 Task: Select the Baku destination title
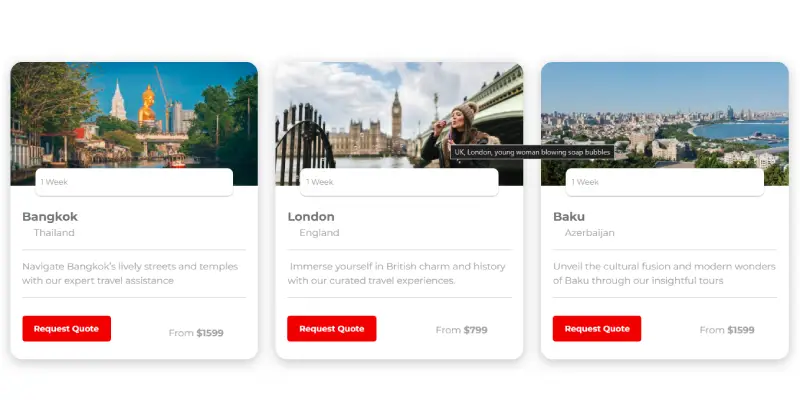click(569, 217)
